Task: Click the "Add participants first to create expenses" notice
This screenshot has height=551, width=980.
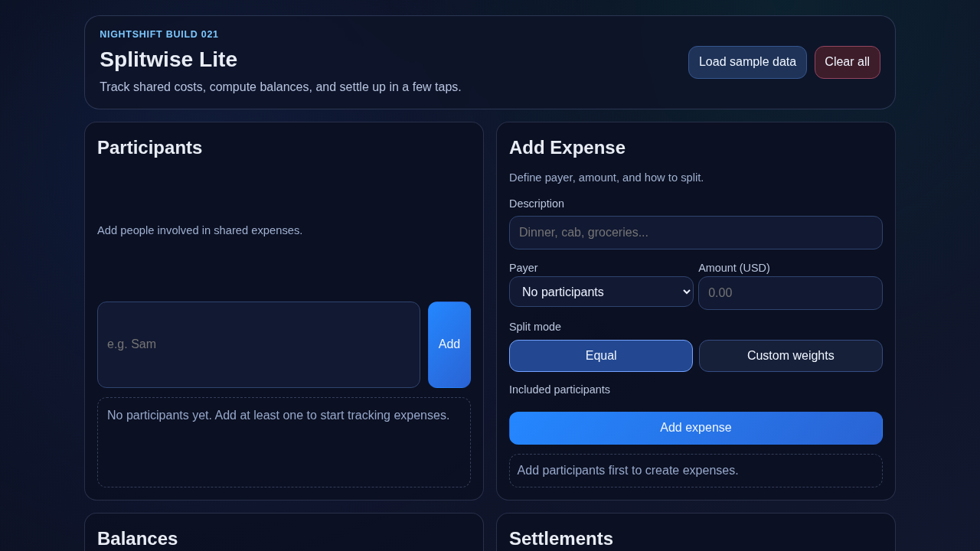Action: [x=628, y=470]
